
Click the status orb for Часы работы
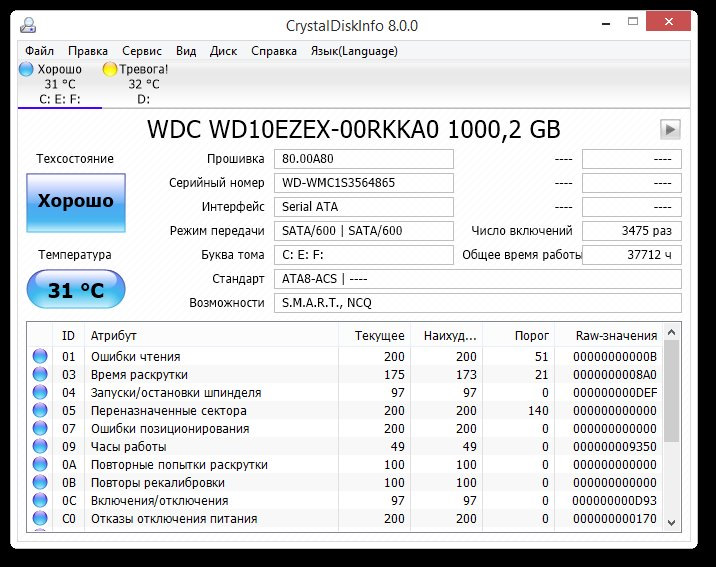pyautogui.click(x=40, y=446)
